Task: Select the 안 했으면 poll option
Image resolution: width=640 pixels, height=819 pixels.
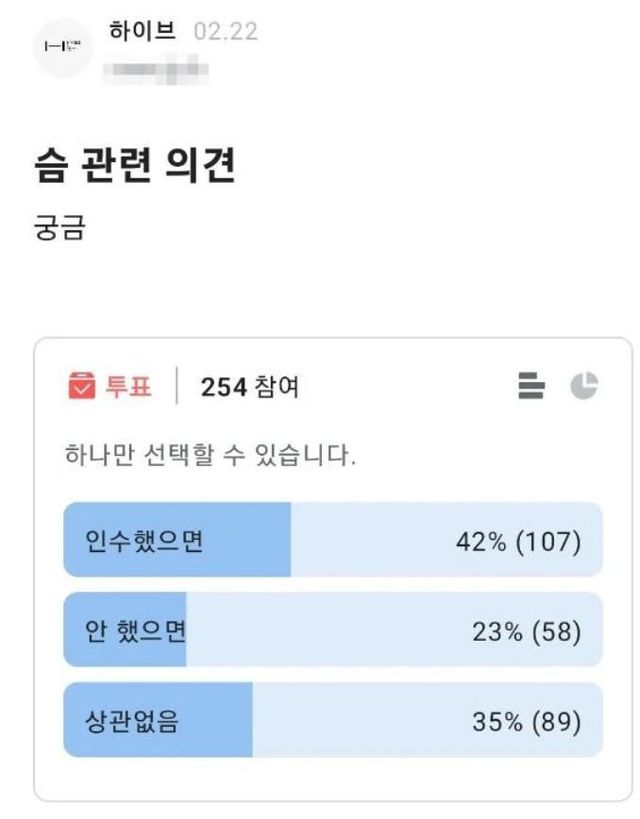Action: click(x=137, y=631)
